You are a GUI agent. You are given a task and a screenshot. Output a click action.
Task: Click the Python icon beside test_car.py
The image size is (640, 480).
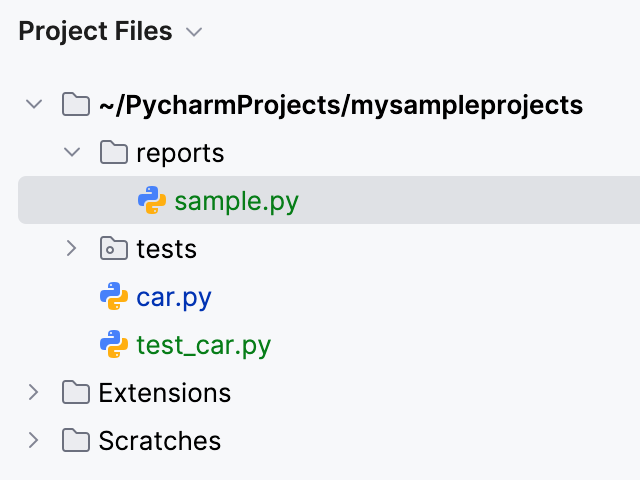[114, 345]
